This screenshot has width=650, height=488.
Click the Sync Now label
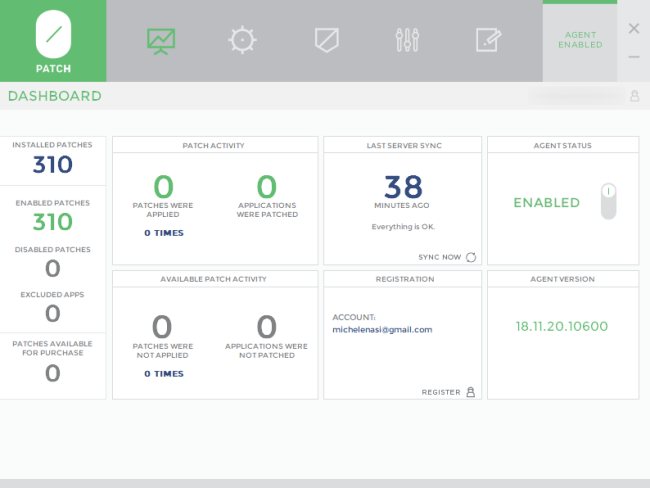pos(439,257)
